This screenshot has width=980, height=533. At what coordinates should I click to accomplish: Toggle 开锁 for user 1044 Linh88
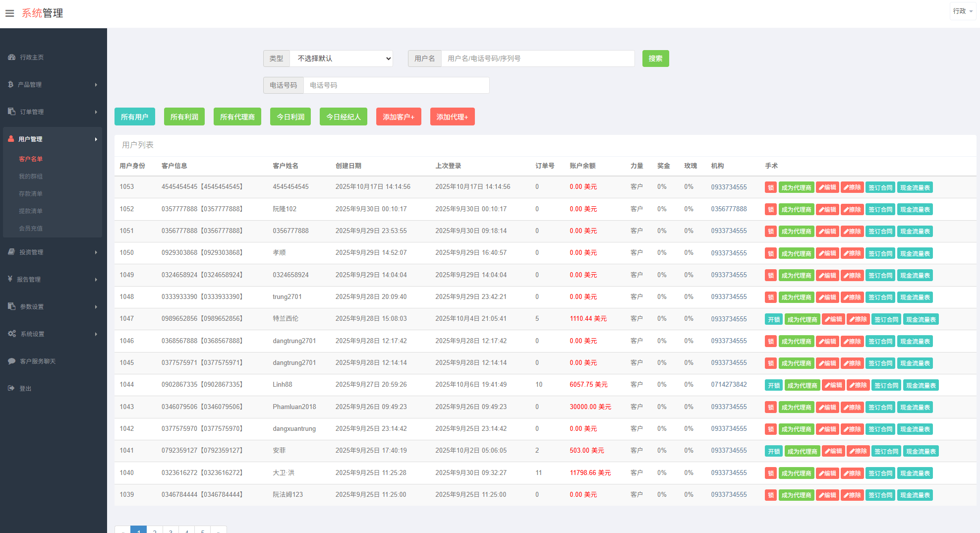(x=773, y=385)
